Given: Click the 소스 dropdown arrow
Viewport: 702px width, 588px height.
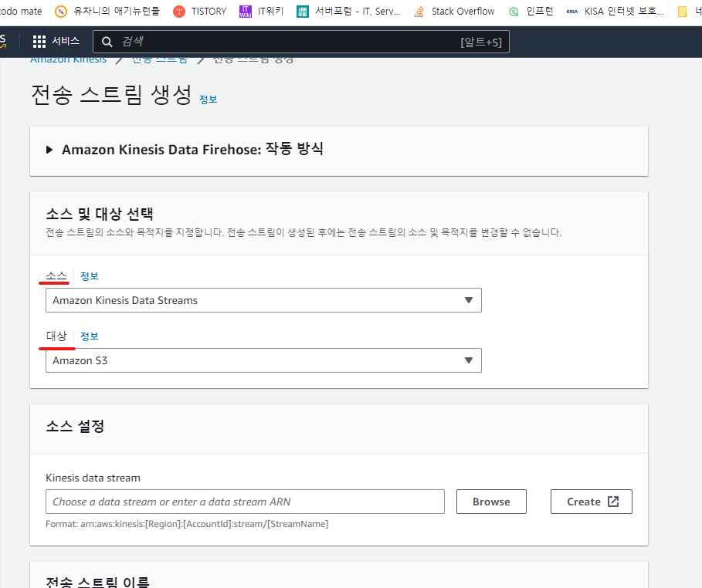Looking at the screenshot, I should (468, 300).
